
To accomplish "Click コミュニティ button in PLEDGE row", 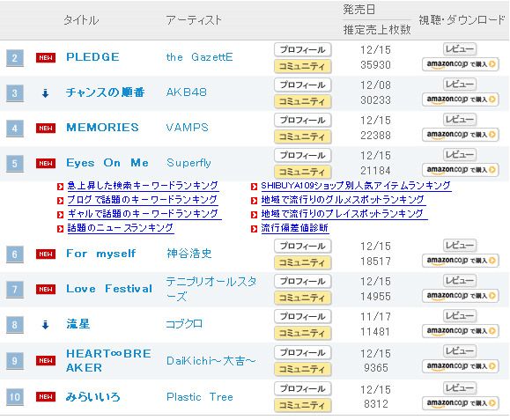I will point(302,66).
